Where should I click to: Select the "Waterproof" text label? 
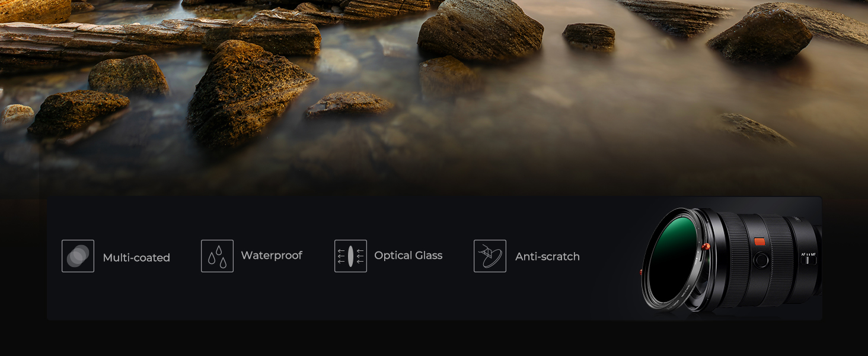(x=272, y=255)
